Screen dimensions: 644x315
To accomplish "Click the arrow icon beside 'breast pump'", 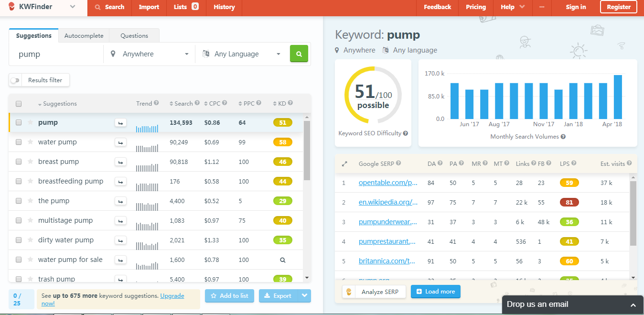I will [120, 162].
